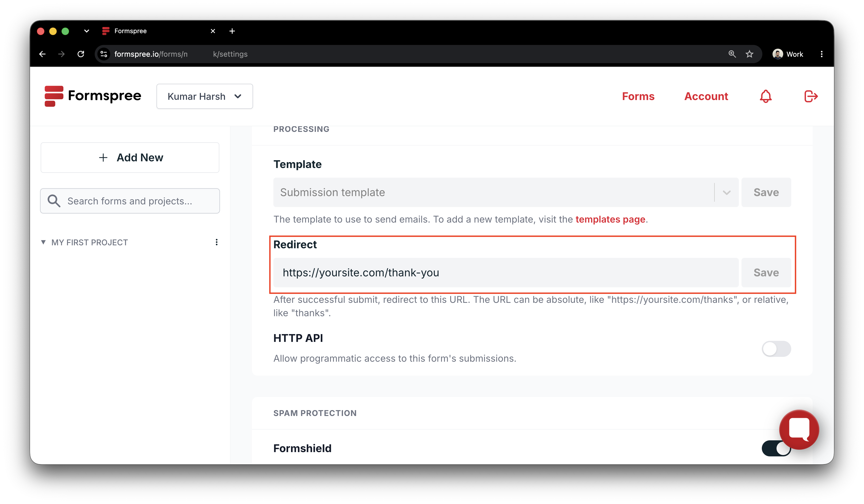Collapse My First Project section

point(44,242)
